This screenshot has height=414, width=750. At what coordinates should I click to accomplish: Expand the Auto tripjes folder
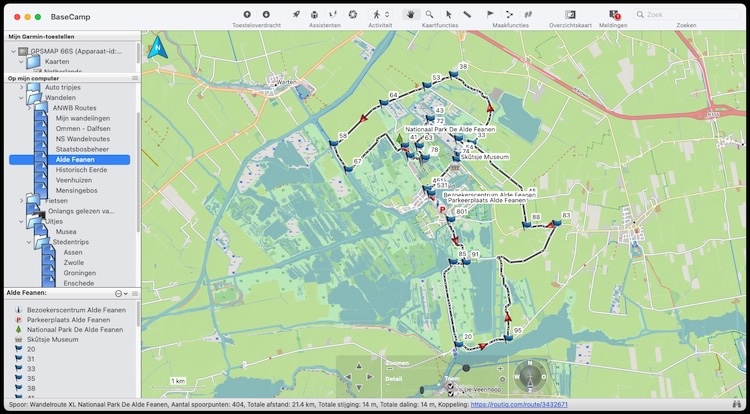pyautogui.click(x=21, y=87)
